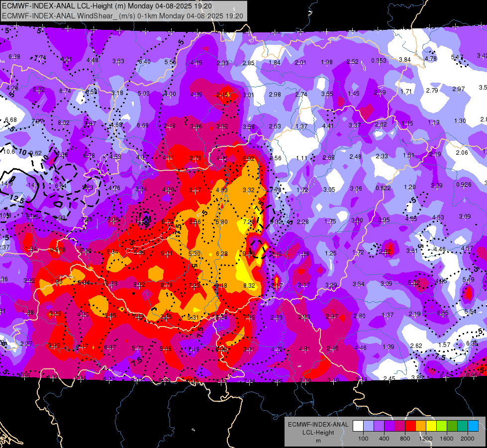487x448 pixels.
Task: Click the grid value 6.28
Action: tap(222, 254)
